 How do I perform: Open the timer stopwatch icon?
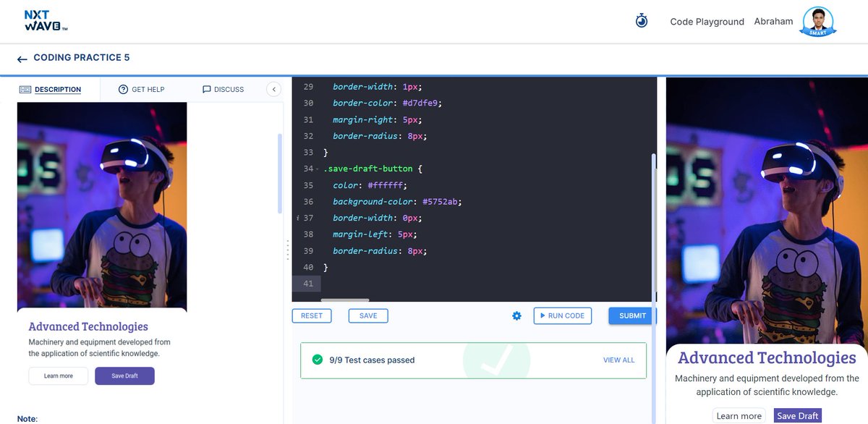click(642, 21)
